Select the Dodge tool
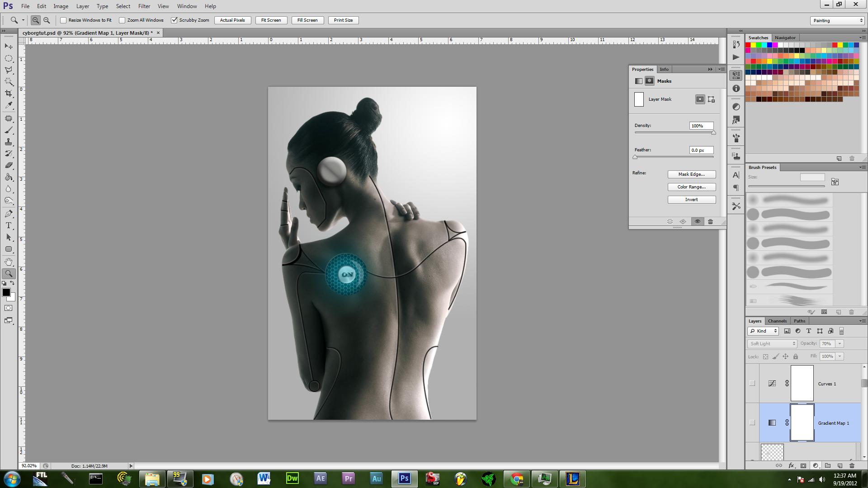 (x=9, y=201)
